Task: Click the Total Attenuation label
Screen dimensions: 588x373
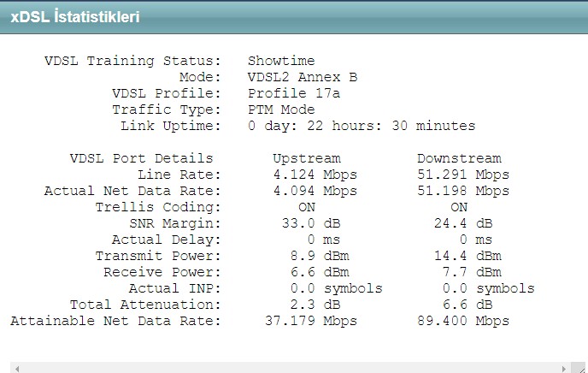Action: pos(145,305)
